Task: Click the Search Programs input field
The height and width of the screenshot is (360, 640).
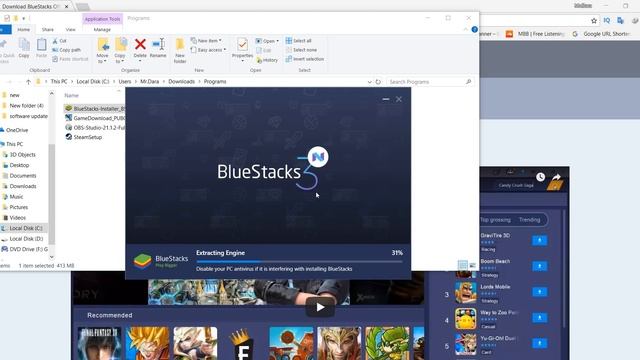Action: point(429,82)
